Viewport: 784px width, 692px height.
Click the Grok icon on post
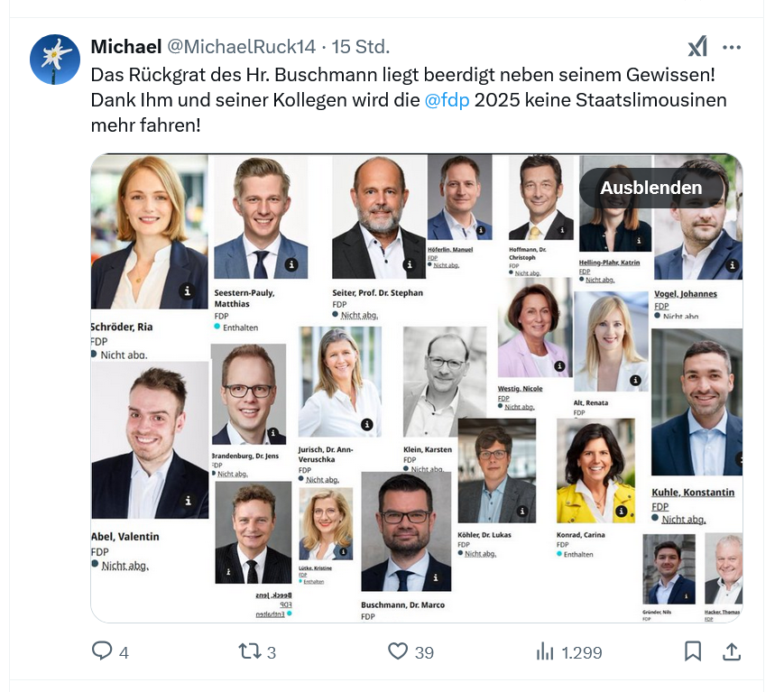pyautogui.click(x=697, y=47)
